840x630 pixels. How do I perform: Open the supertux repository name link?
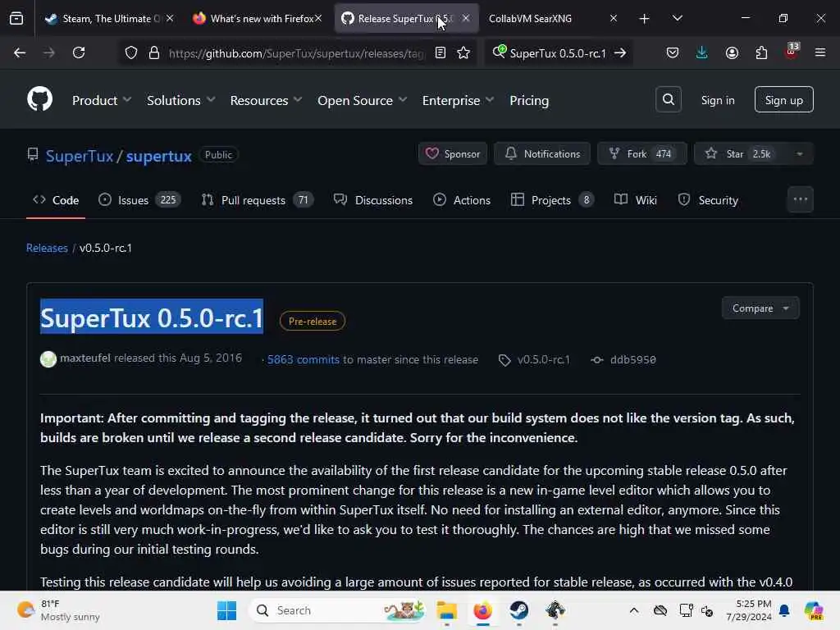158,156
